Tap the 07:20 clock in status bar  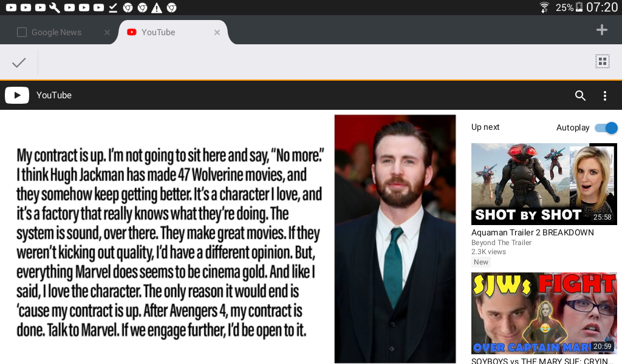coord(602,7)
